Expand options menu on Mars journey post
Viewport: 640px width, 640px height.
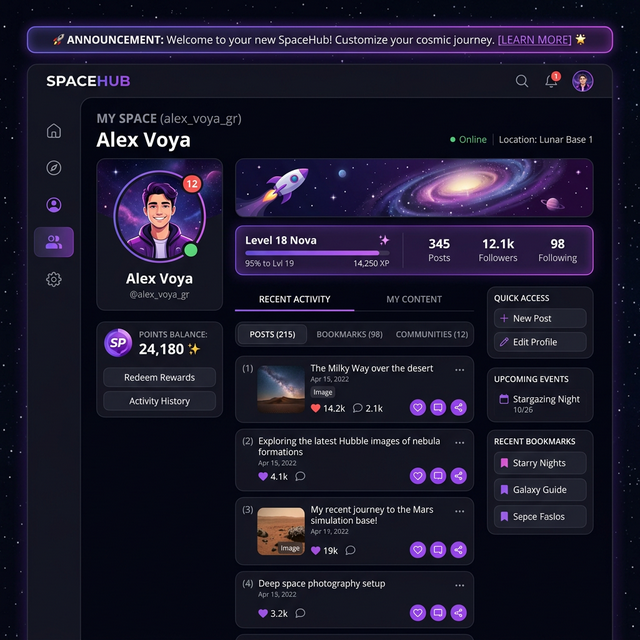point(460,511)
